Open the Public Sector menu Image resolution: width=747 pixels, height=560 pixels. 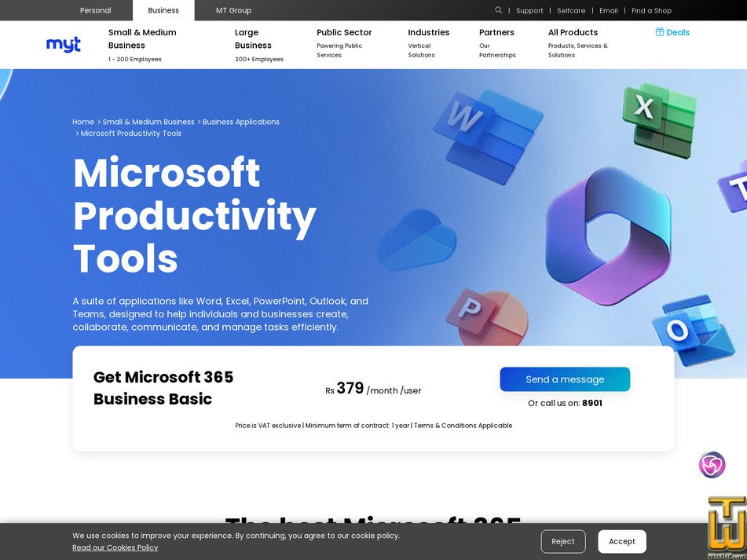(344, 32)
